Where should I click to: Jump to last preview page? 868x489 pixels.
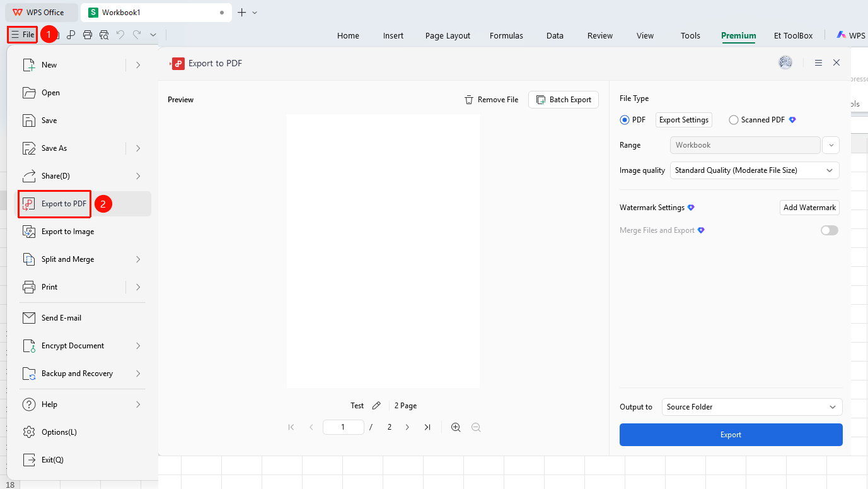tap(427, 427)
